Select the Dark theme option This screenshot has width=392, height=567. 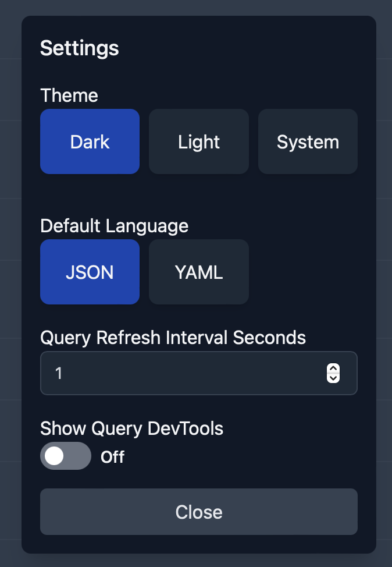coord(90,141)
